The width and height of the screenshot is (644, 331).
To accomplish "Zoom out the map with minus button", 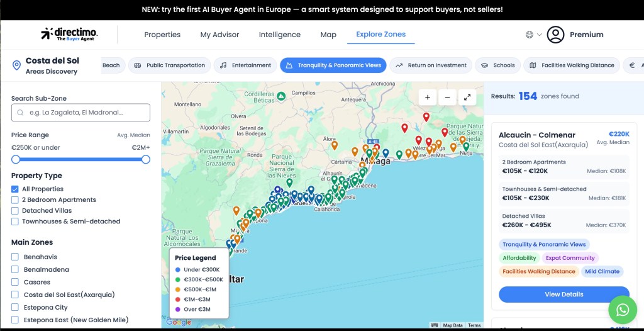I will 447,97.
